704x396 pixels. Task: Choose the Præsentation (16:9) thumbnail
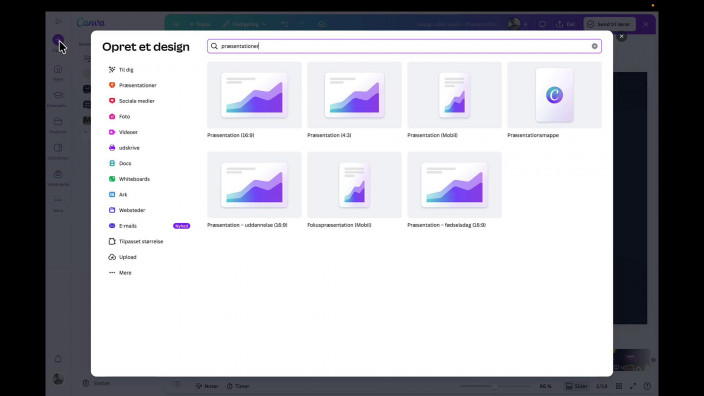click(254, 95)
